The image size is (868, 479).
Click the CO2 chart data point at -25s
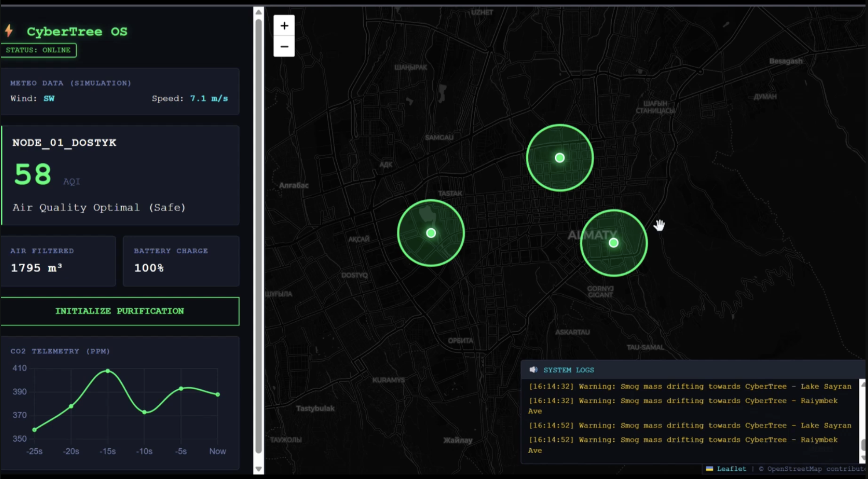(x=34, y=430)
